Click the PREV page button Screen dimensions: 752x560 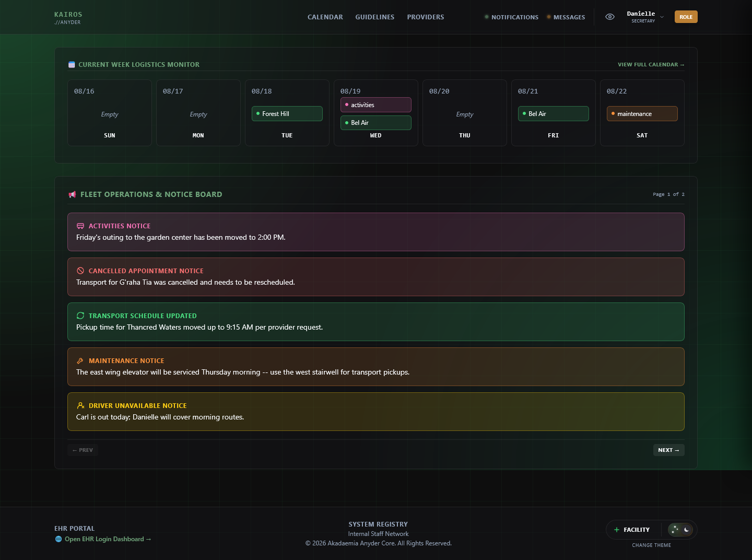pyautogui.click(x=83, y=450)
